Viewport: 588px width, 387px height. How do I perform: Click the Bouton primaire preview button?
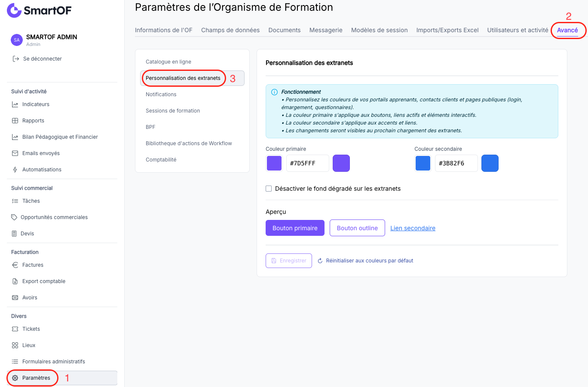tap(295, 228)
